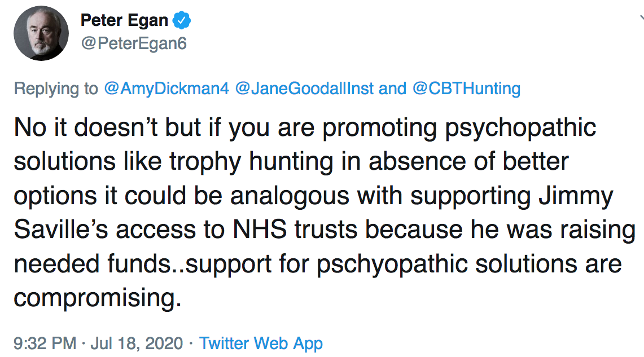Open the 9:32 PM timestamp
Screen dimensions: 644x357
point(45,343)
